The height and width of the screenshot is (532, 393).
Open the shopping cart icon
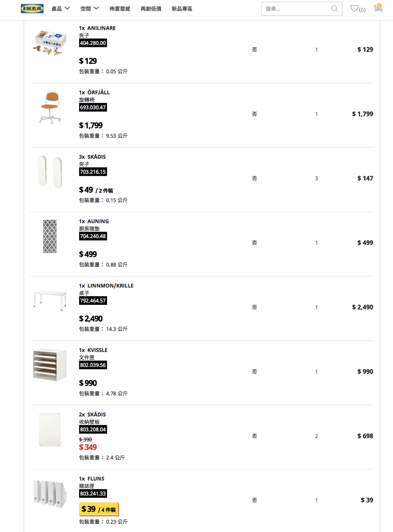click(378, 8)
